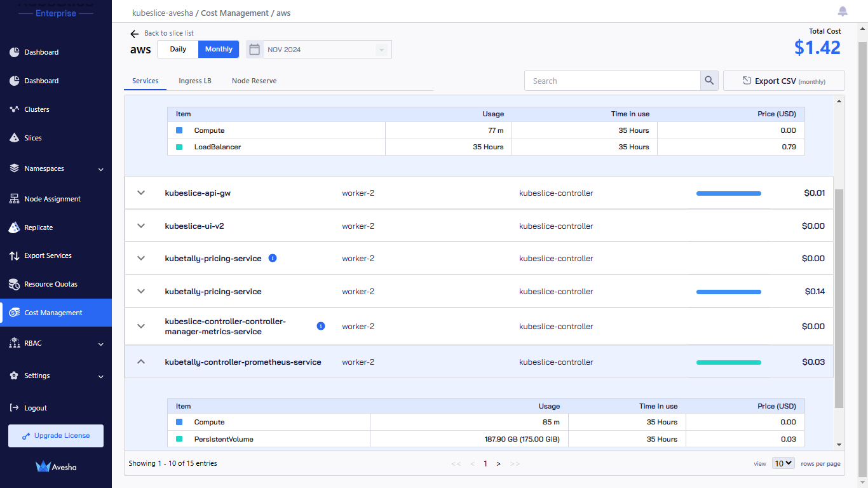
Task: Click the table scrollbar down arrow
Action: 839,445
